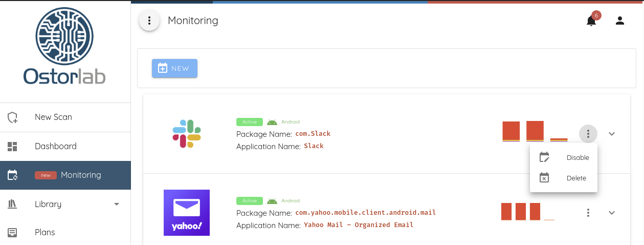This screenshot has width=644, height=245.
Task: Open the notifications bell icon
Action: (591, 21)
